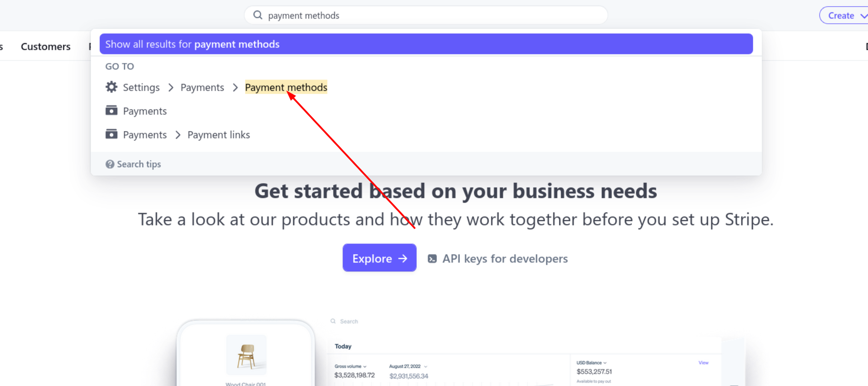Open the Search tips link
The height and width of the screenshot is (386, 868).
pyautogui.click(x=139, y=164)
